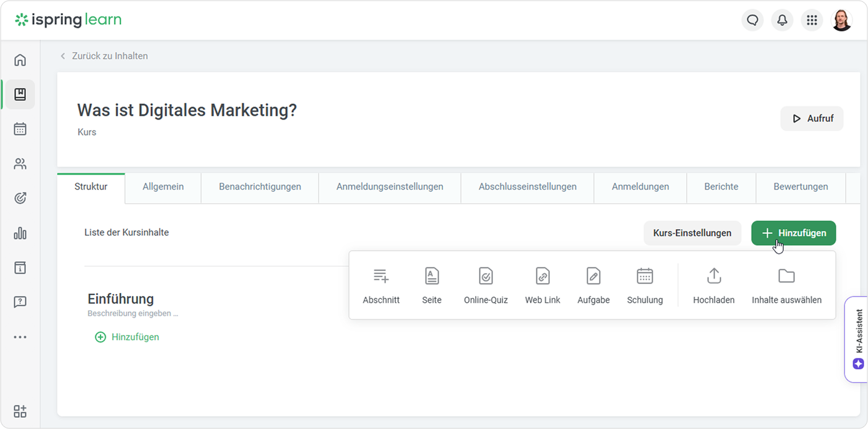Add an Abschnitt from the dropdown
Viewport: 868px width, 429px height.
coord(381,276)
